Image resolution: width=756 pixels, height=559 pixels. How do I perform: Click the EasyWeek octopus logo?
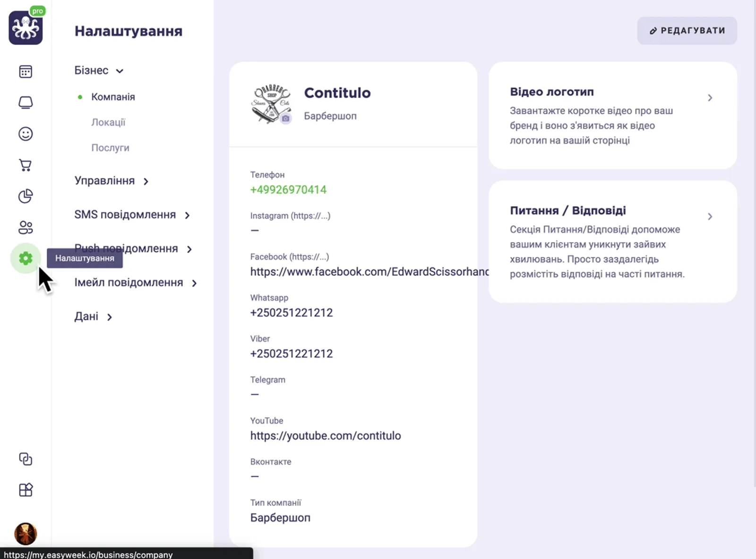[x=25, y=27]
